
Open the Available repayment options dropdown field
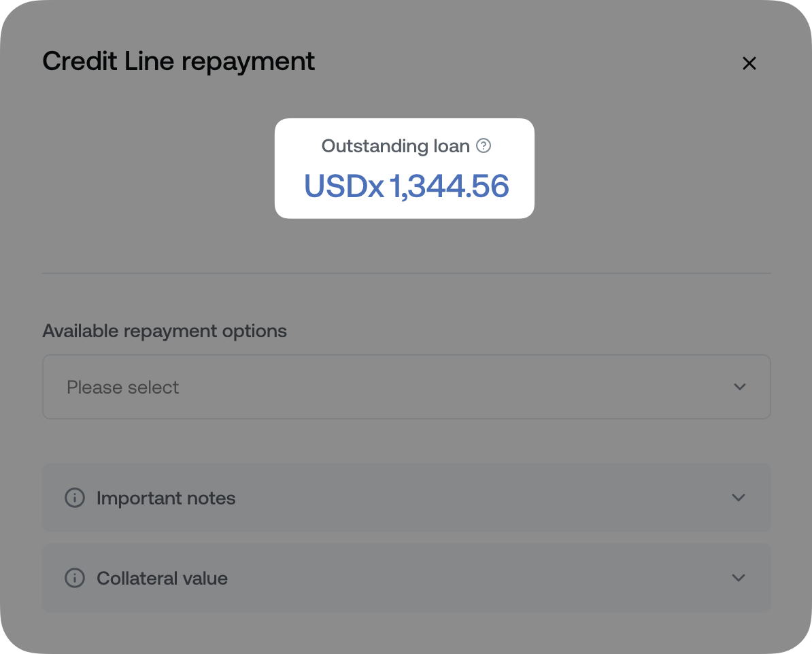(x=406, y=387)
